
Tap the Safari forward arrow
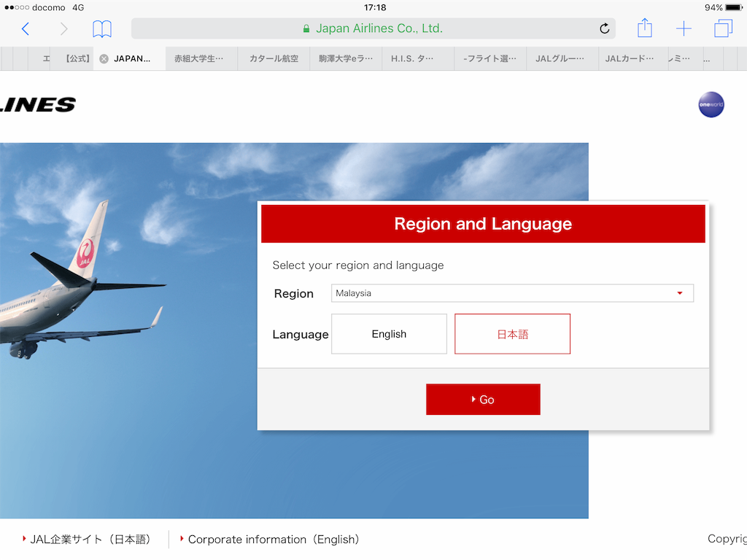point(63,29)
